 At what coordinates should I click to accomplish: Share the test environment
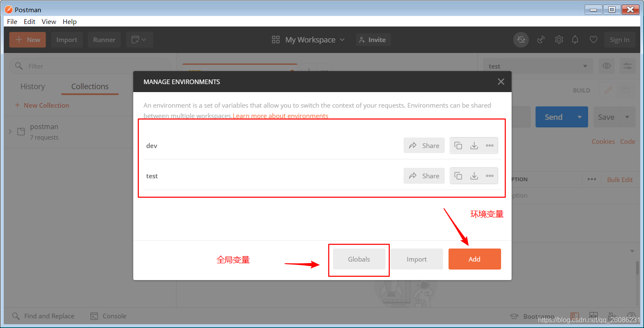pos(424,176)
